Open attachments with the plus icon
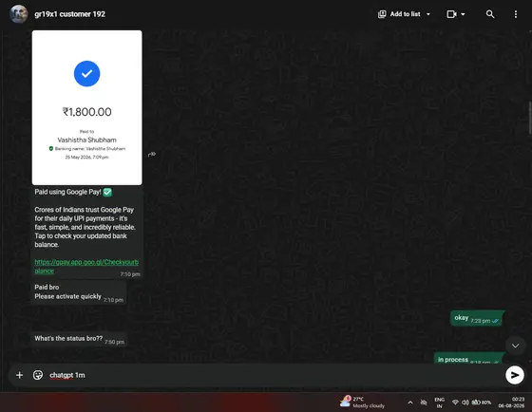Viewport: 532px width, 412px height. pyautogui.click(x=19, y=375)
